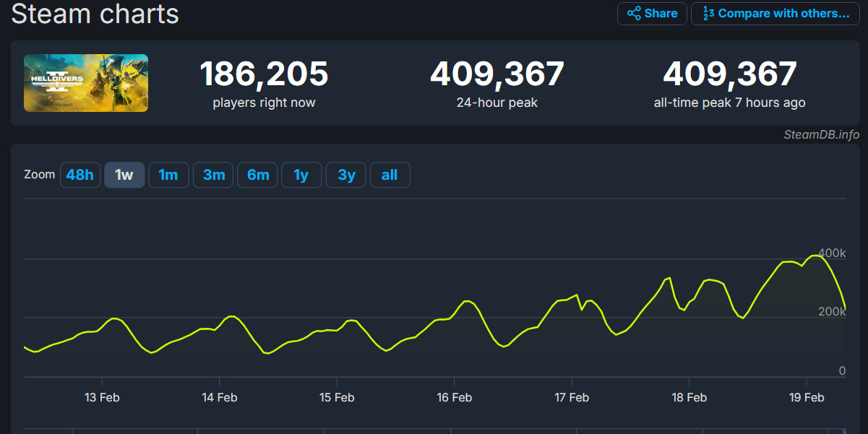868x434 pixels.
Task: Select 6m chart zoom
Action: tap(257, 175)
